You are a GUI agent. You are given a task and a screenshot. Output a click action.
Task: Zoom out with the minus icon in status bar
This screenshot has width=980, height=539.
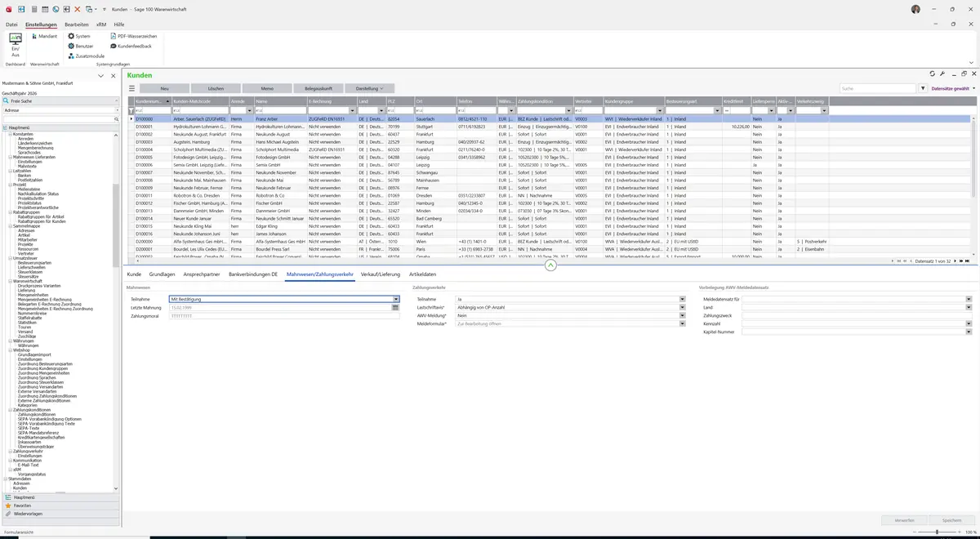point(915,532)
